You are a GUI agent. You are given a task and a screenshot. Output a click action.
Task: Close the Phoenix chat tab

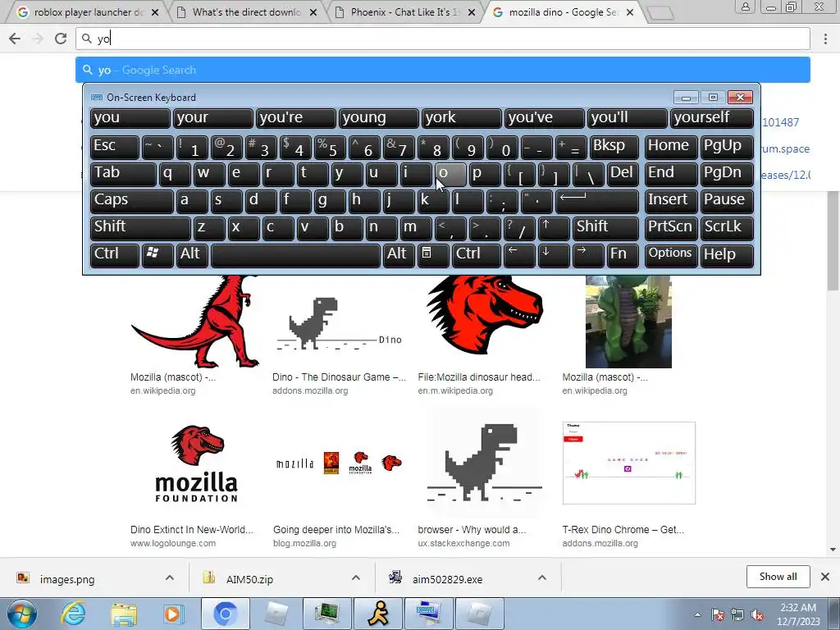[472, 12]
